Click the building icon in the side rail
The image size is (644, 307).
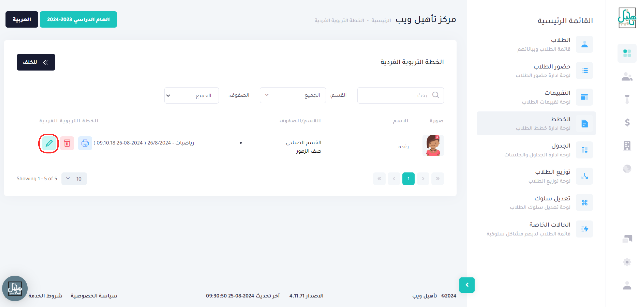[627, 145]
